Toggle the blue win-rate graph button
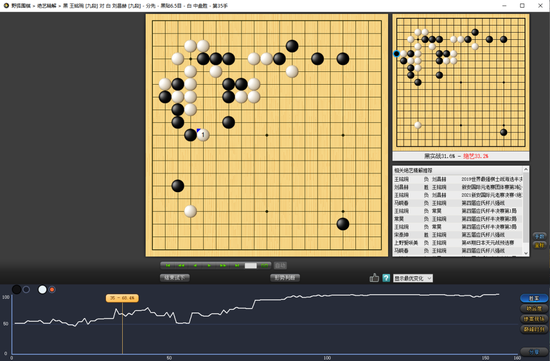550x361 pixels. pyautogui.click(x=534, y=298)
